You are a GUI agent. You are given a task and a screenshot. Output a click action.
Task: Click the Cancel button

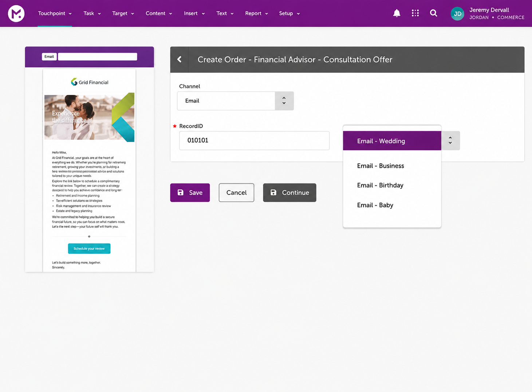[236, 193]
